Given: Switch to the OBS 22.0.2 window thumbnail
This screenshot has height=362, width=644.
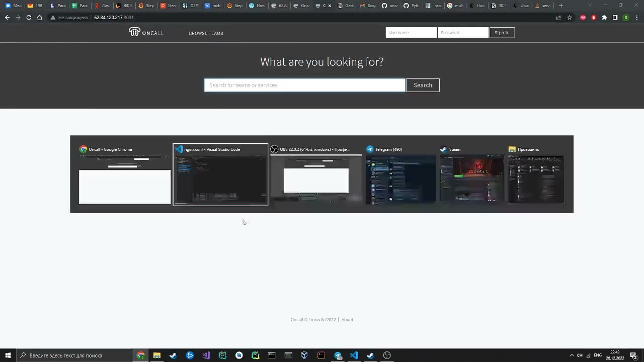Looking at the screenshot, I should pos(316,174).
